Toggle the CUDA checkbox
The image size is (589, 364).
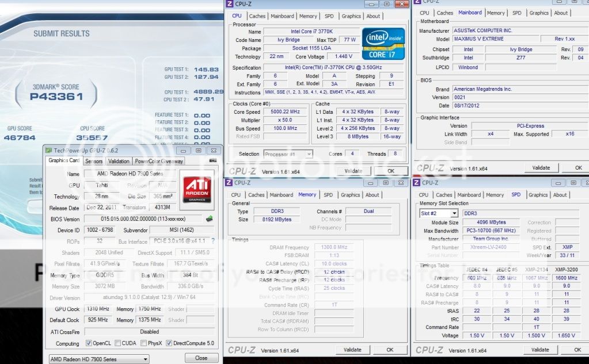tap(117, 343)
